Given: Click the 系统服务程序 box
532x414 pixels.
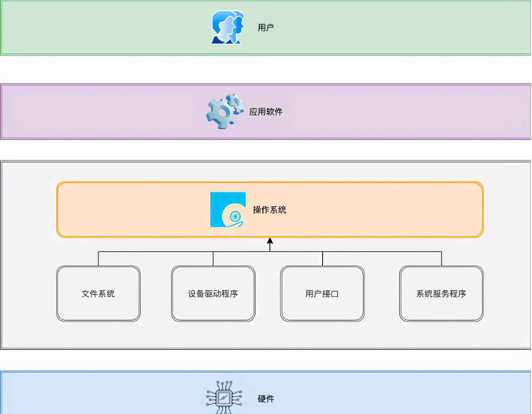Looking at the screenshot, I should (441, 293).
